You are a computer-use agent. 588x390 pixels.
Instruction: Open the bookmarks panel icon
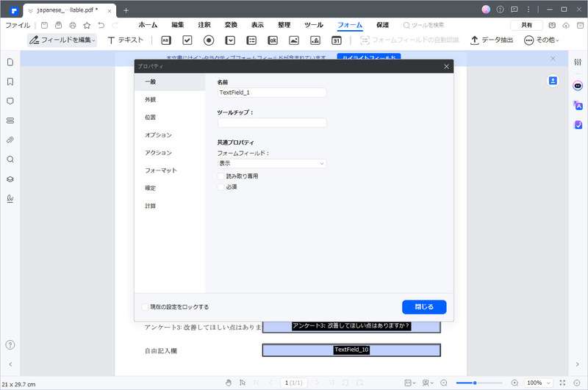(x=10, y=82)
